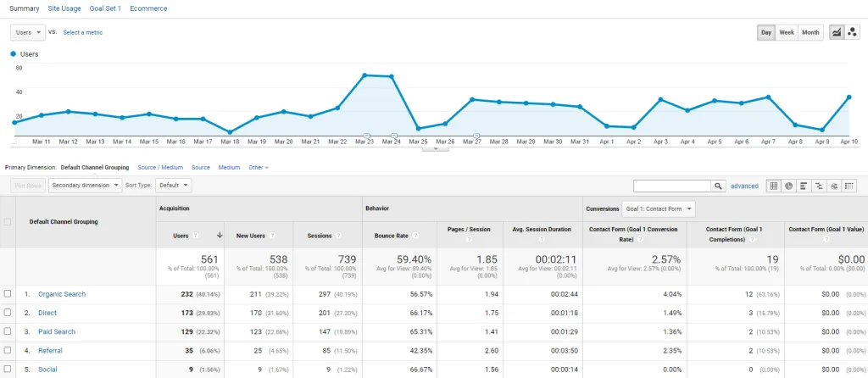
Task: Expand the Other dimension dropdown
Action: (x=259, y=167)
